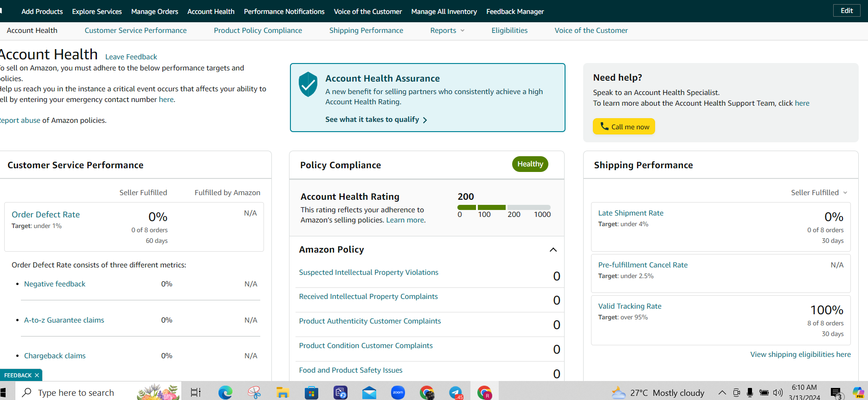
Task: Click the Account Health Assurance shield icon
Action: pyautogui.click(x=308, y=84)
